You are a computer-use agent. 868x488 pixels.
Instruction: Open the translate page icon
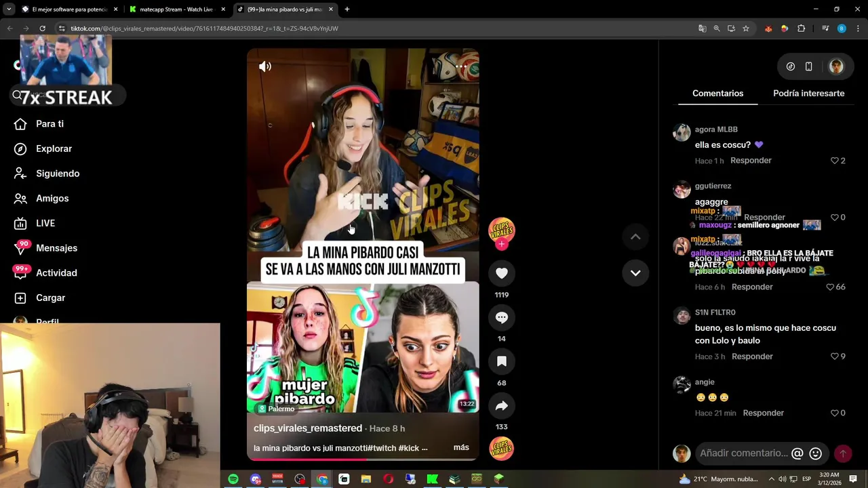click(x=702, y=28)
